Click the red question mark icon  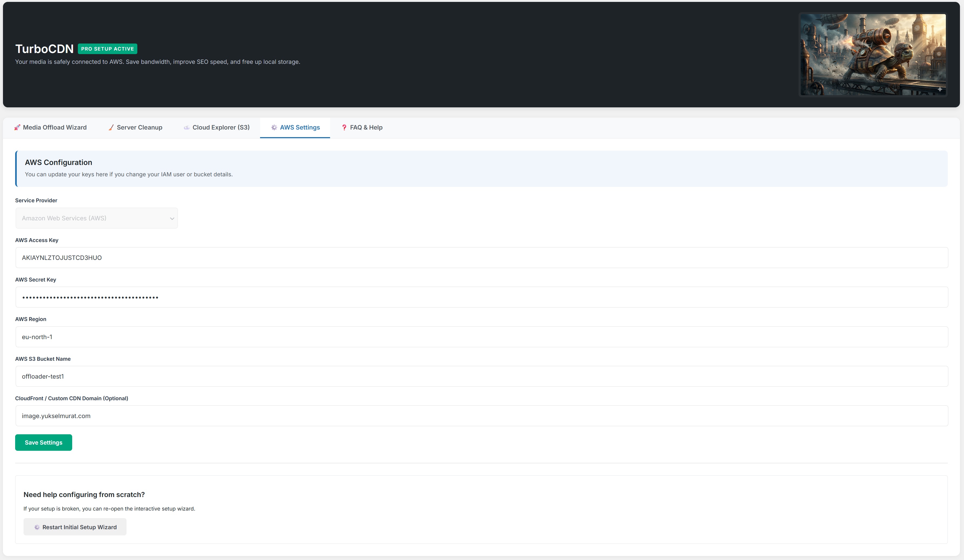(344, 127)
